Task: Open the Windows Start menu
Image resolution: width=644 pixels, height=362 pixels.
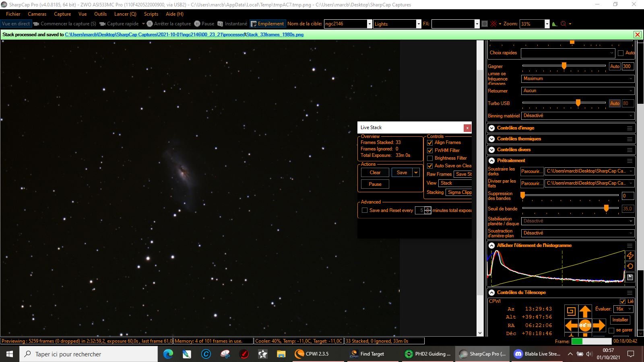Action: point(10,354)
